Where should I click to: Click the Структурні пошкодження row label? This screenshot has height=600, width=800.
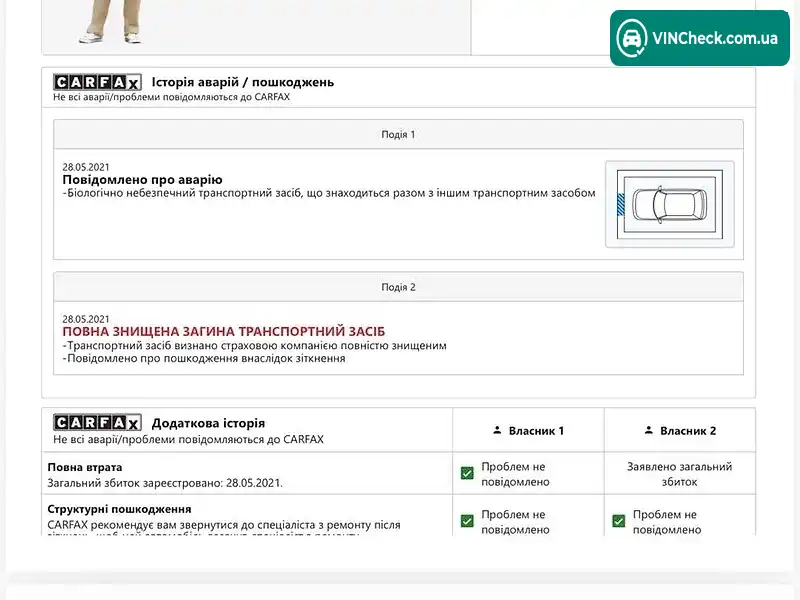click(x=119, y=509)
